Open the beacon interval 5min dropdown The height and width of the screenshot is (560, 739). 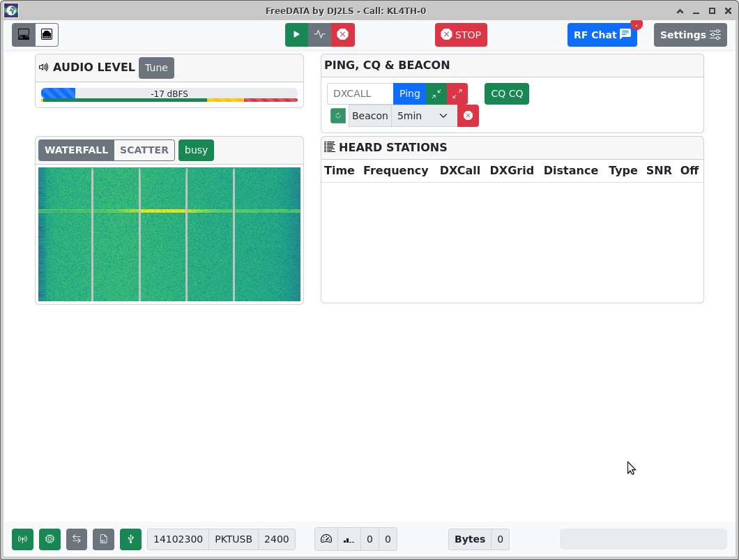[424, 116]
